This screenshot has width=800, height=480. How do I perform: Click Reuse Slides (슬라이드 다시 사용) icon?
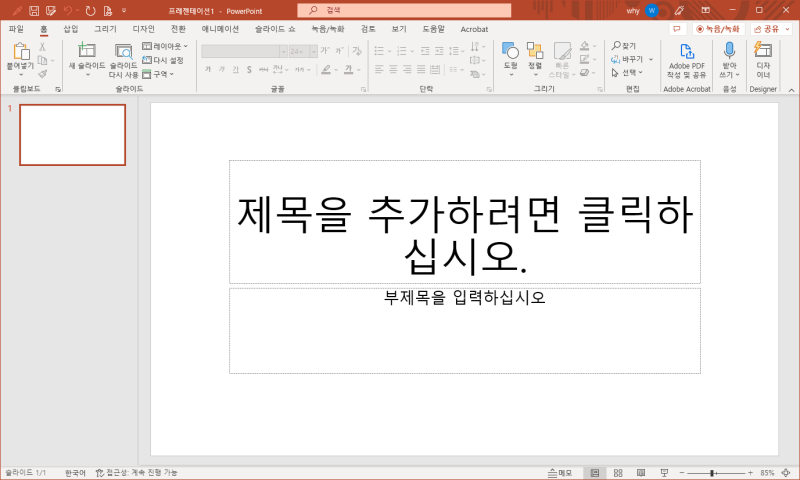click(123, 52)
